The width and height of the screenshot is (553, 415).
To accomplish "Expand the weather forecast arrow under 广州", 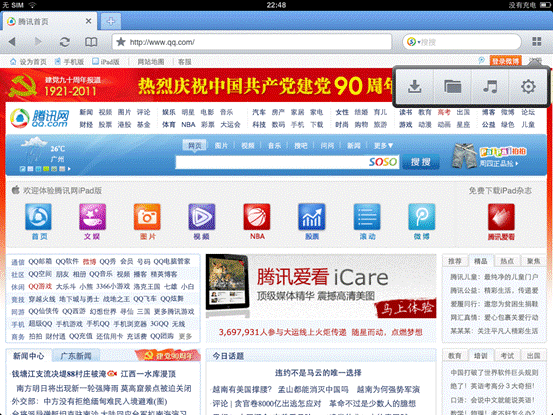I will 69,169.
